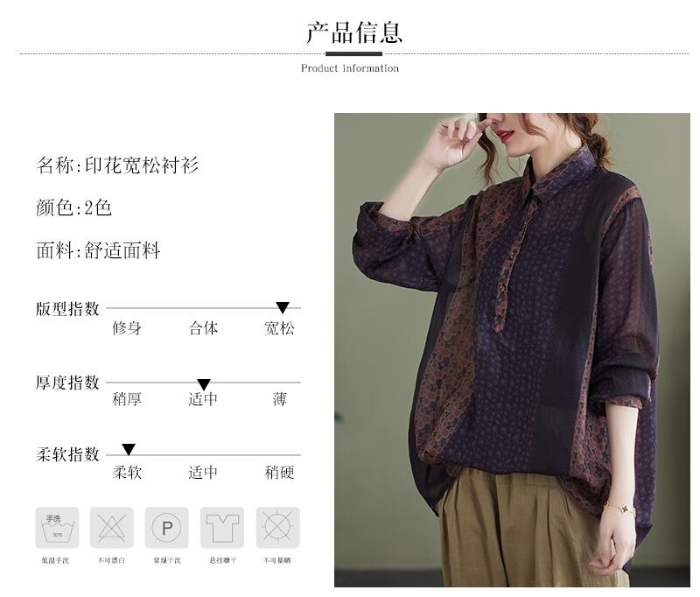Click the hand wash 30°C care icon
700x597 pixels.
[57, 527]
